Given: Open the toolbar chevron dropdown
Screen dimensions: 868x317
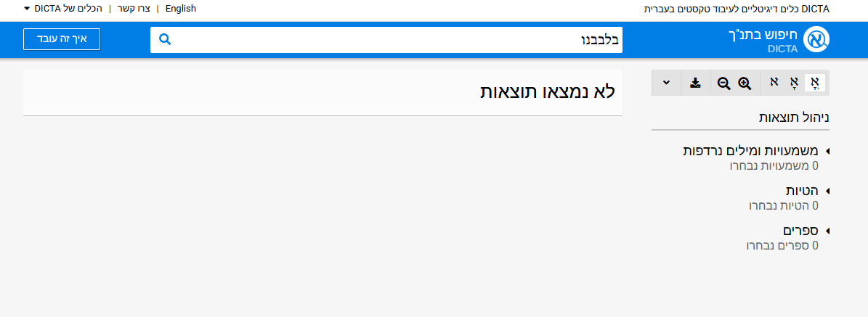Looking at the screenshot, I should coord(667,83).
